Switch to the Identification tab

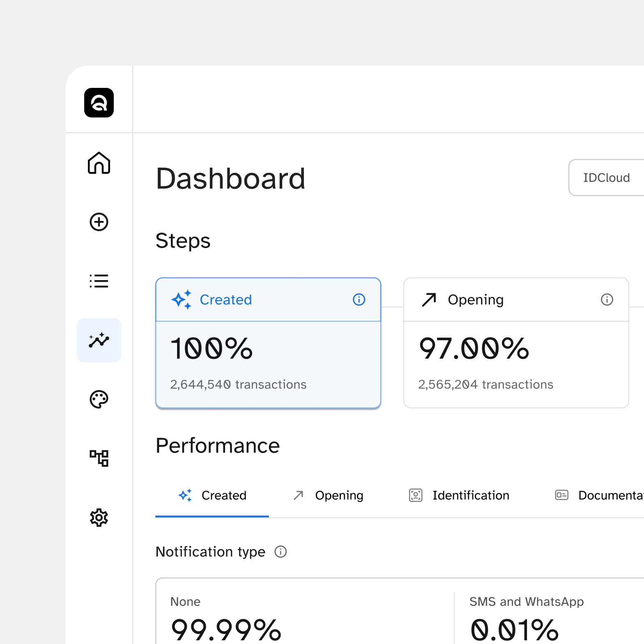[x=459, y=495]
